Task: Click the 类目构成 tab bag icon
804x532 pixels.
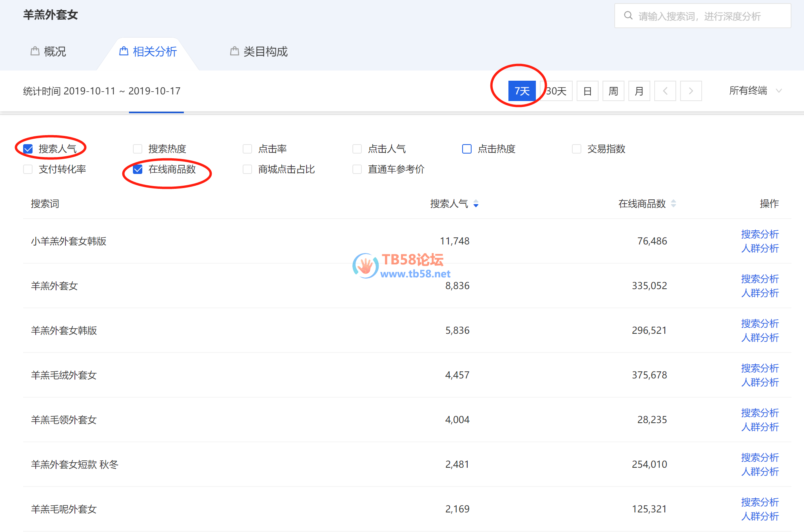Action: click(x=234, y=51)
